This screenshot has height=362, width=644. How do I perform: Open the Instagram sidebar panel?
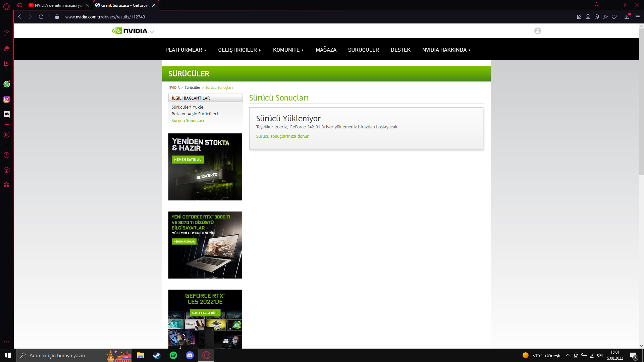click(7, 99)
